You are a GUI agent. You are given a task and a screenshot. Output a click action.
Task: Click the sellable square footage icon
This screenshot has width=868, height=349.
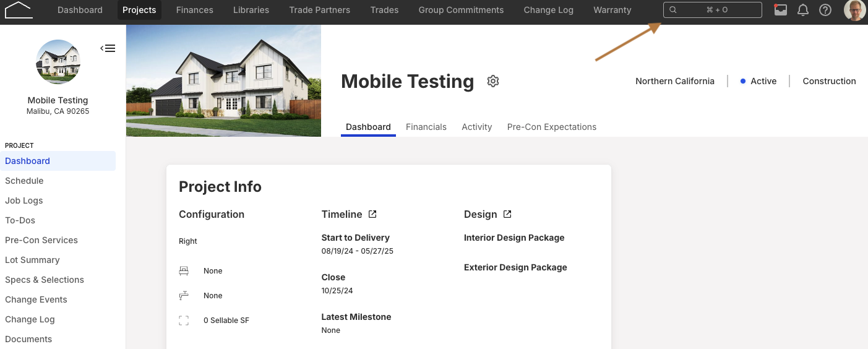coord(184,321)
